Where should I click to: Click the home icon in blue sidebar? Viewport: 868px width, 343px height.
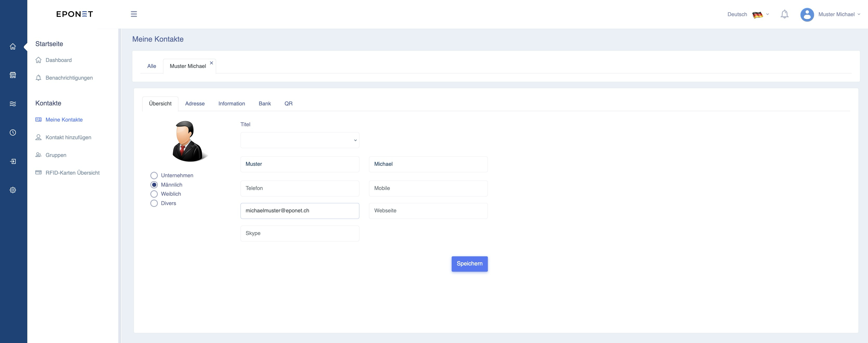[x=13, y=47]
